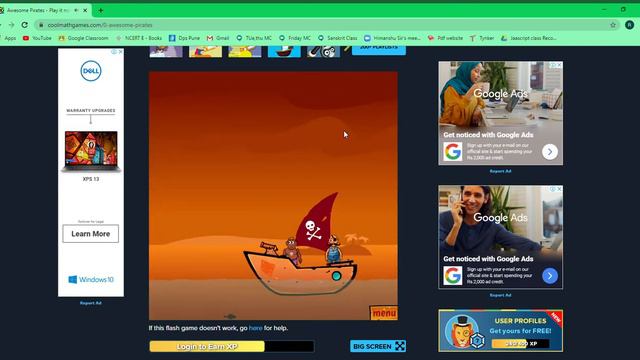Click the Dell logo in the ad
The height and width of the screenshot is (360, 640).
pyautogui.click(x=91, y=71)
